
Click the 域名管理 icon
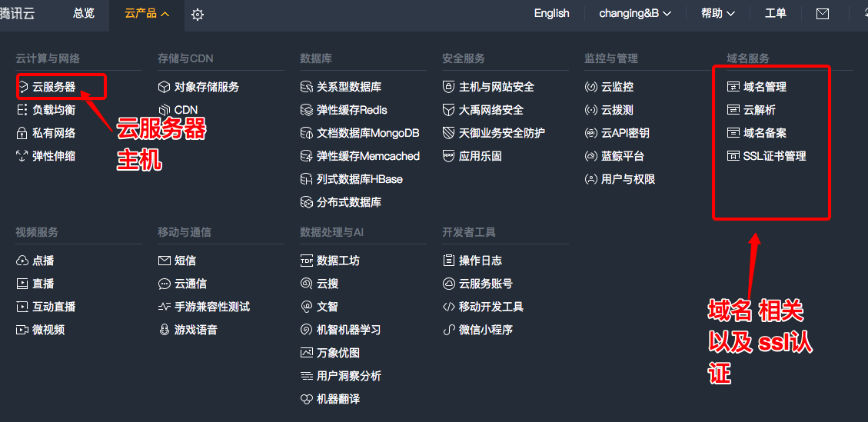click(x=733, y=87)
